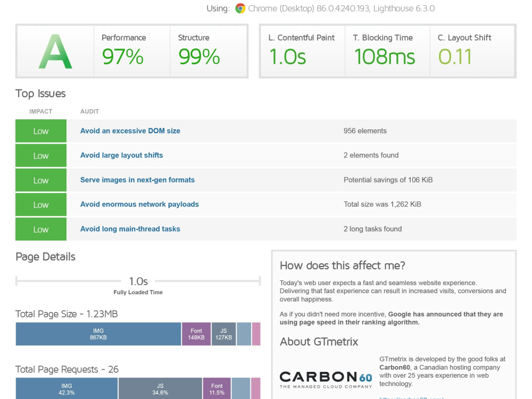Open 'Serve images in next-gen formats' audit
The width and height of the screenshot is (532, 399).
tap(137, 180)
